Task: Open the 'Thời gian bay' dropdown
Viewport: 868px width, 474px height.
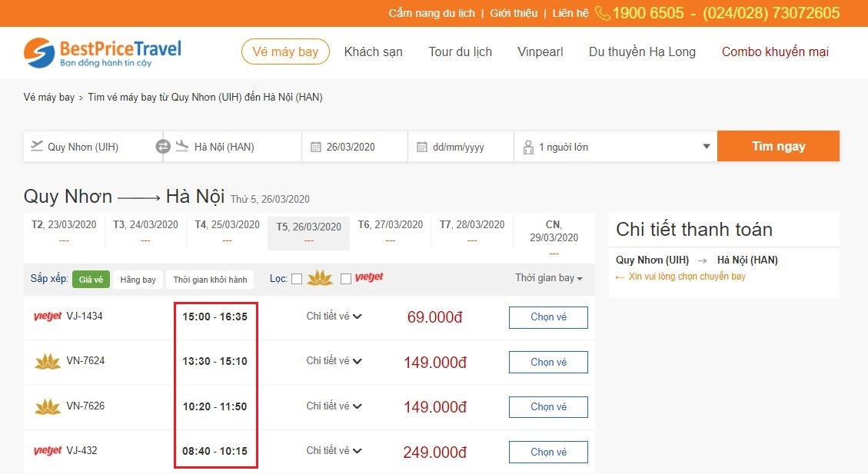Action: point(549,277)
